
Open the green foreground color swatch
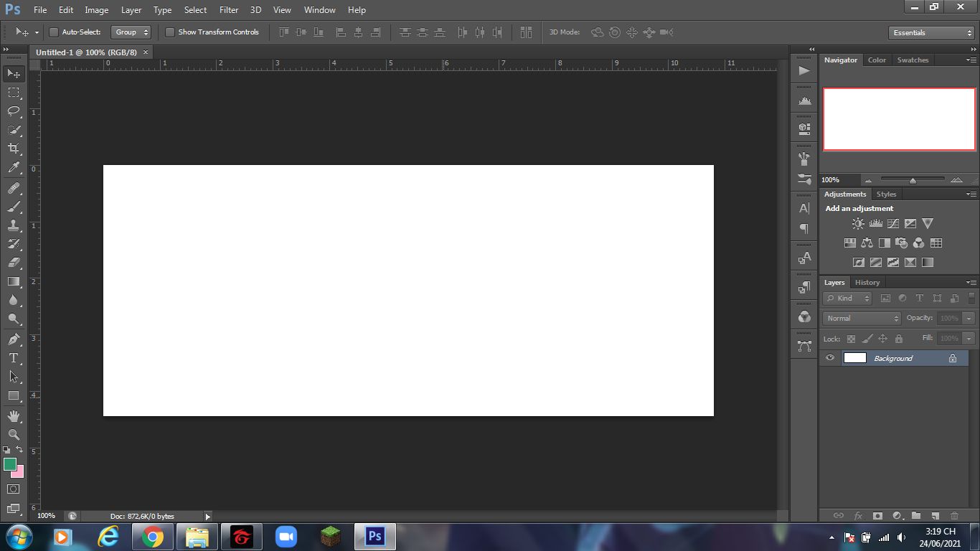[9, 464]
